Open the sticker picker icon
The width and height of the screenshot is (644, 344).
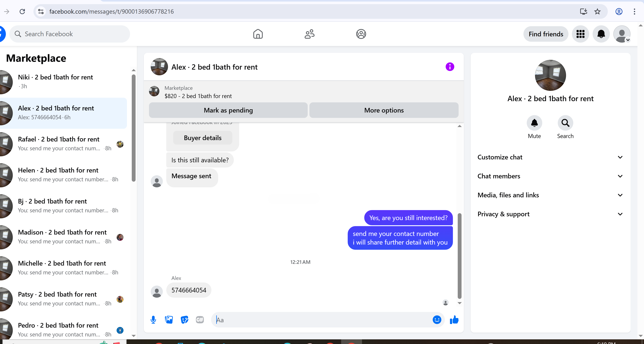(x=184, y=320)
